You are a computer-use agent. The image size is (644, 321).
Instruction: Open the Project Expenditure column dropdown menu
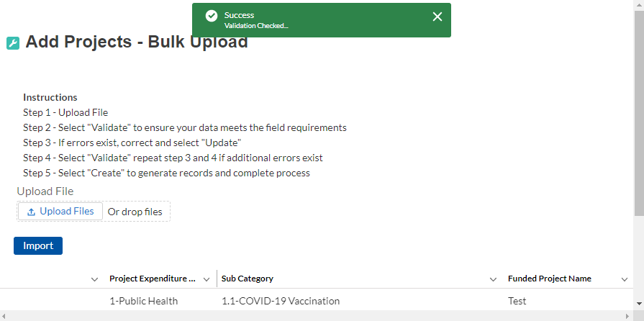(x=207, y=279)
